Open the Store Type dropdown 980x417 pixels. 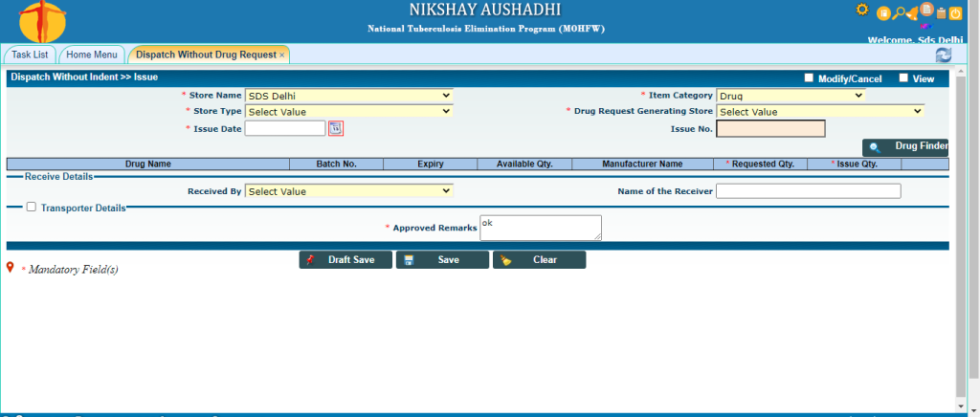pyautogui.click(x=348, y=112)
